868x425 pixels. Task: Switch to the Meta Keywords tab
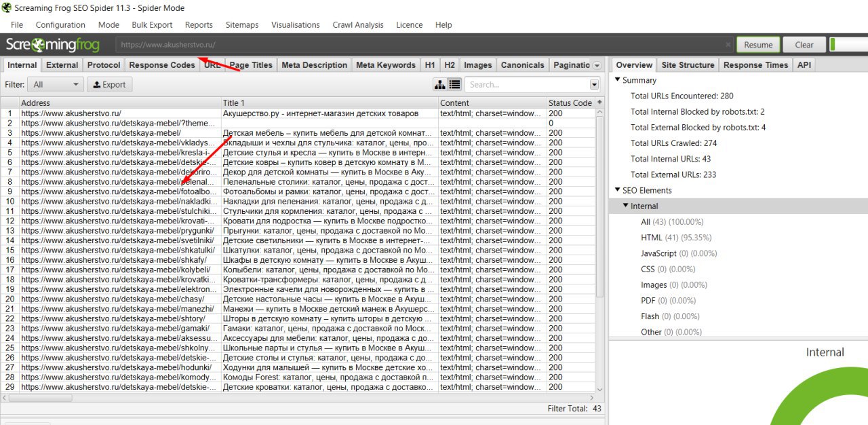(x=386, y=65)
